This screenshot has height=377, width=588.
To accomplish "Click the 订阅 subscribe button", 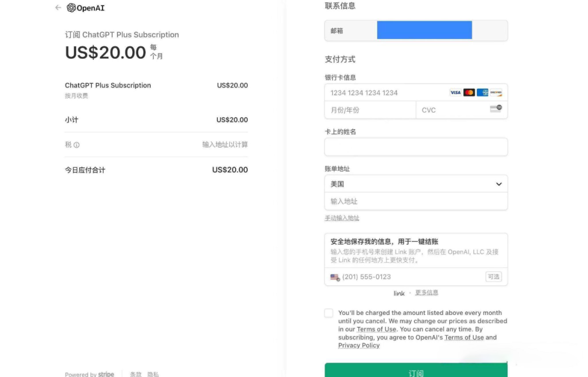I will (416, 370).
